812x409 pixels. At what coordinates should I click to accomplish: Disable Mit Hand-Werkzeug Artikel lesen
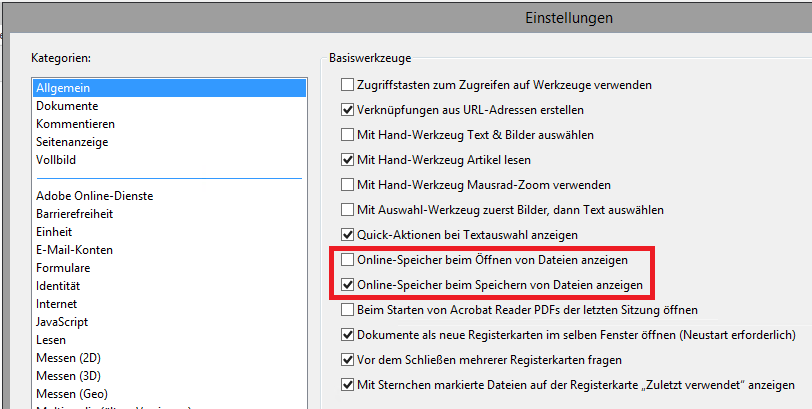(x=348, y=159)
